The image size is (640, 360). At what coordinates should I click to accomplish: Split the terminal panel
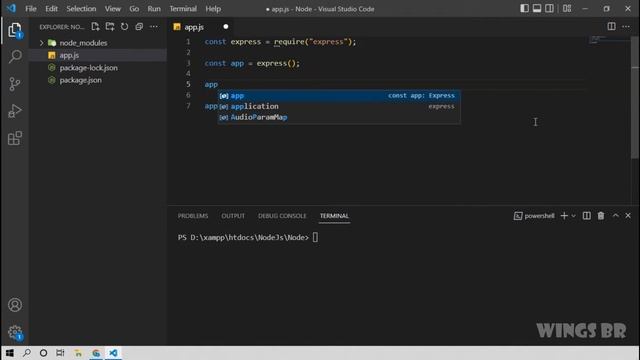point(587,216)
